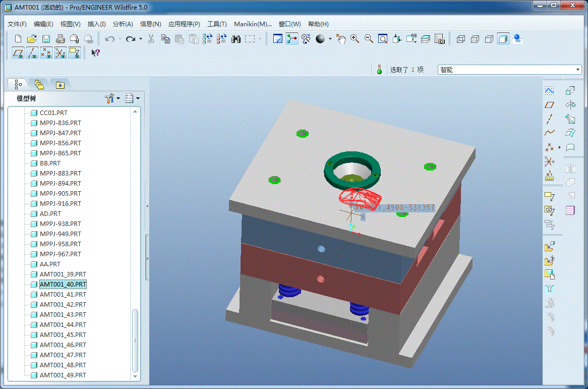Click the Zoom In magnifier icon
The image size is (588, 389).
tap(355, 39)
